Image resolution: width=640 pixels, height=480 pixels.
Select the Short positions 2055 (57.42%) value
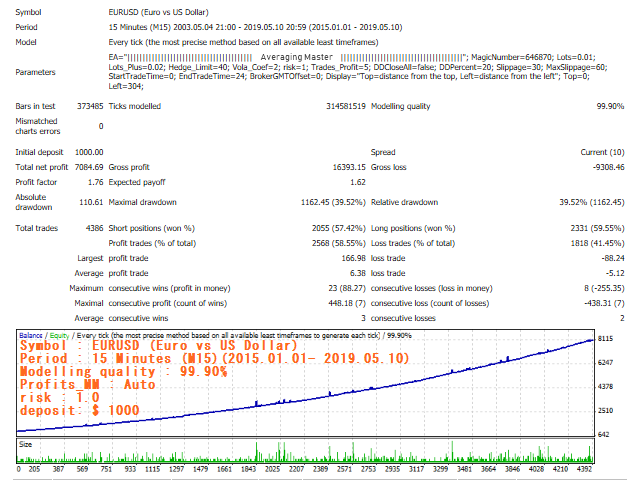(x=339, y=228)
